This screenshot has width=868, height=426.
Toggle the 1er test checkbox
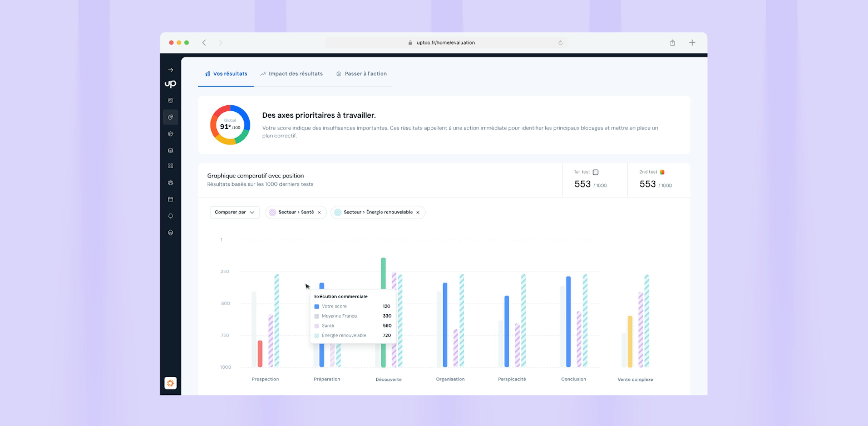point(595,172)
